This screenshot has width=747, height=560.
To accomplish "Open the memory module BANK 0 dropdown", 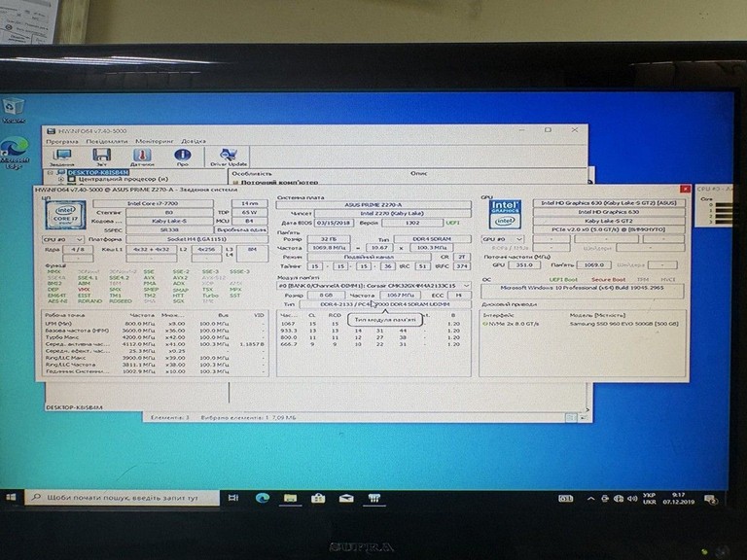I will (373, 286).
